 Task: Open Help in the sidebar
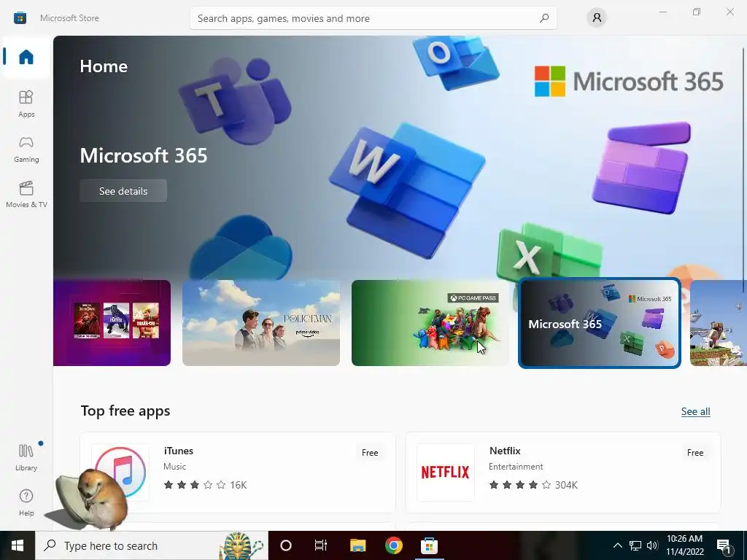[26, 502]
